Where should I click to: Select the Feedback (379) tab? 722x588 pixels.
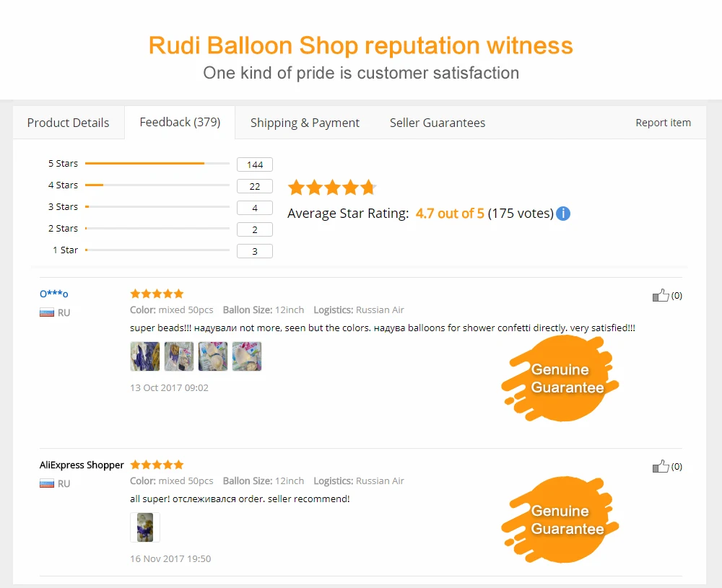(x=180, y=123)
